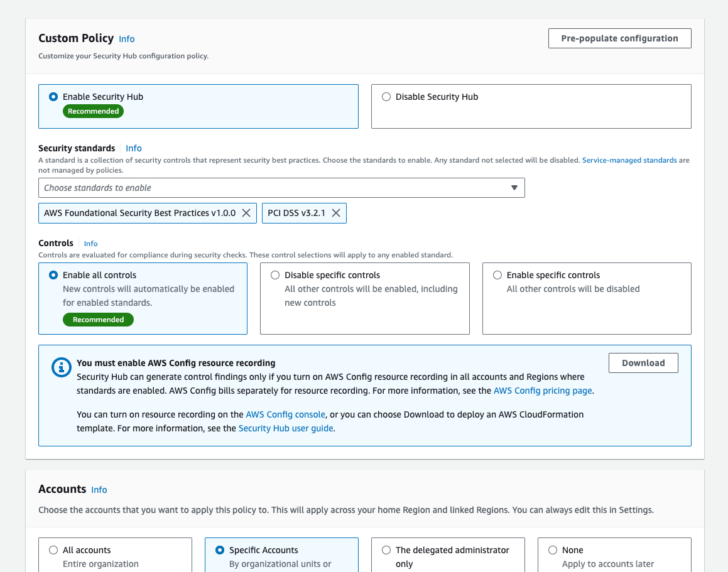Open the AWS Config console link
Image resolution: width=728 pixels, height=572 pixels.
[x=285, y=414]
